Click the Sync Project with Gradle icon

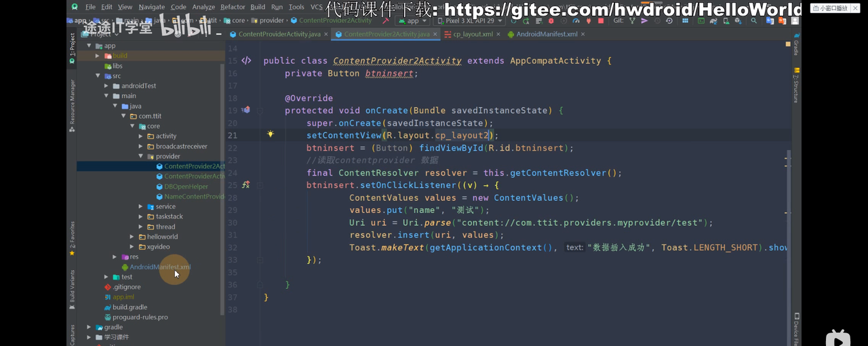click(715, 21)
